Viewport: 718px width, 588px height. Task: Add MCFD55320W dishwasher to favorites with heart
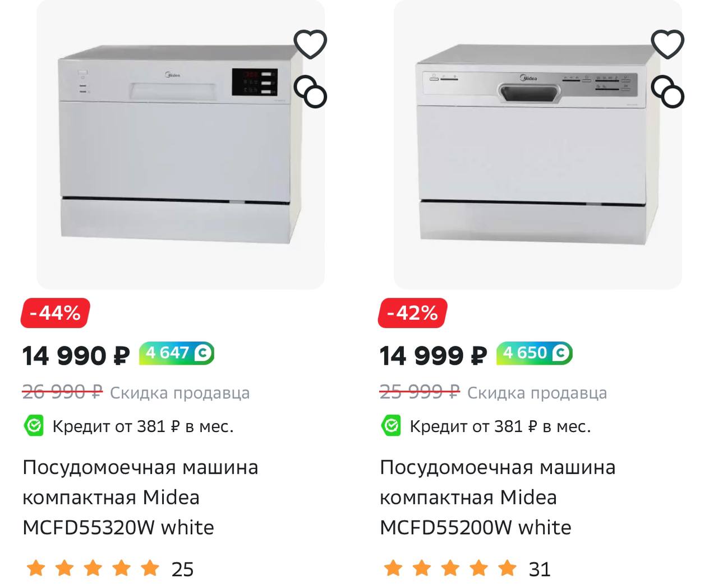pyautogui.click(x=310, y=44)
